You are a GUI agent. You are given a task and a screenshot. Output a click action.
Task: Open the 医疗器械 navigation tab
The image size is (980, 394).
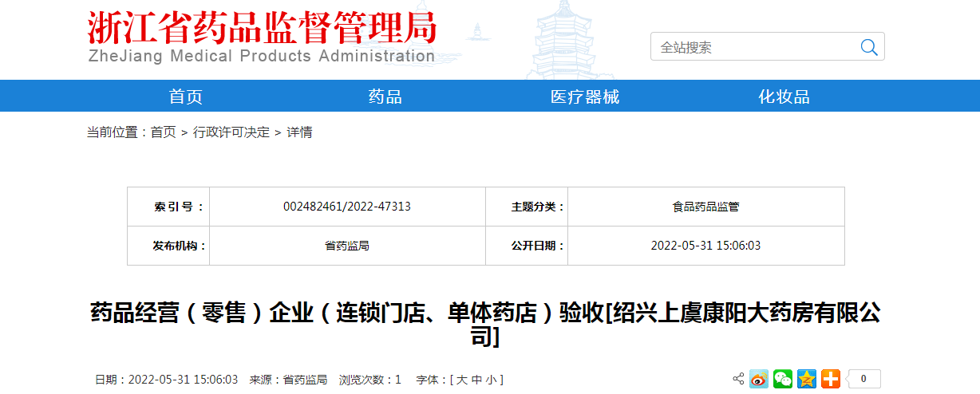click(x=585, y=97)
